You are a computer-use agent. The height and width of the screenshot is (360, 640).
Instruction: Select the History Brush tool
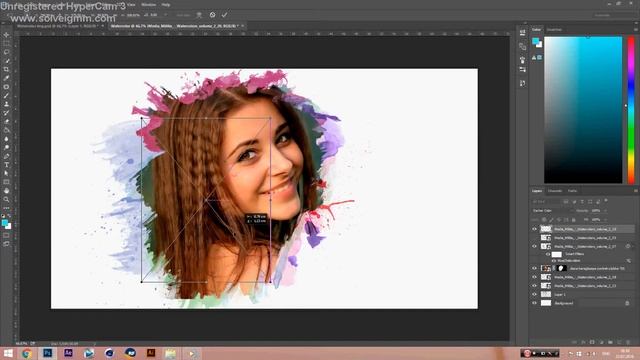pos(7,113)
